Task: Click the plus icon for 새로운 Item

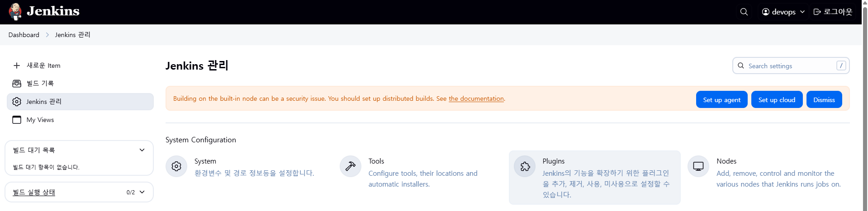Action: (17, 66)
